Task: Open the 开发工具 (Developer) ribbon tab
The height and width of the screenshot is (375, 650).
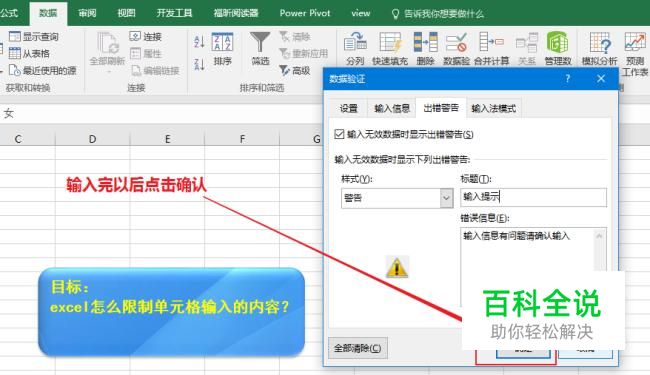Action: pyautogui.click(x=174, y=13)
